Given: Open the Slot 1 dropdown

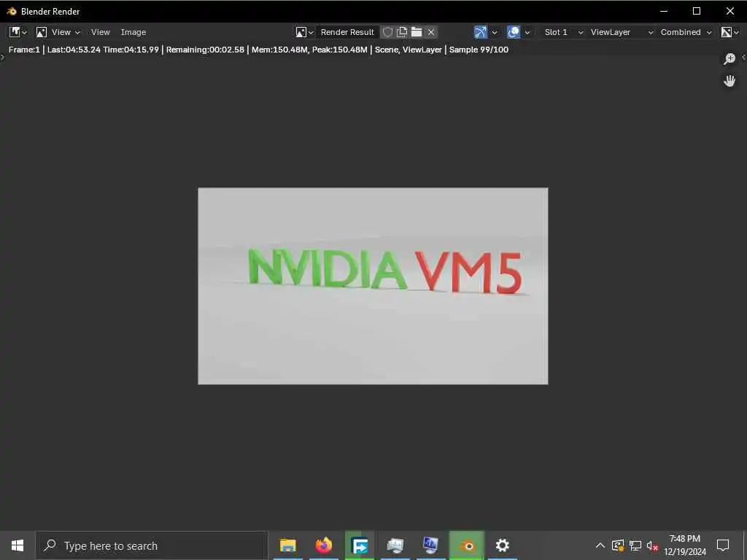Looking at the screenshot, I should click(563, 32).
